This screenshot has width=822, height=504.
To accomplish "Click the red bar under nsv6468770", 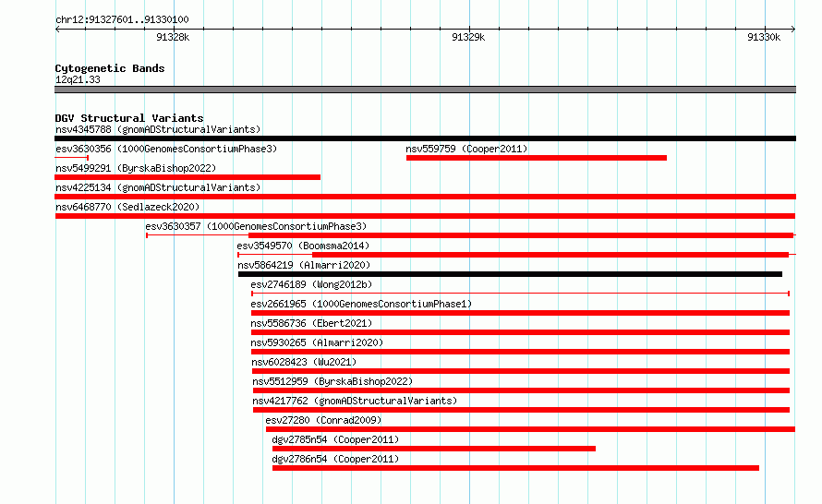I will [x=425, y=216].
